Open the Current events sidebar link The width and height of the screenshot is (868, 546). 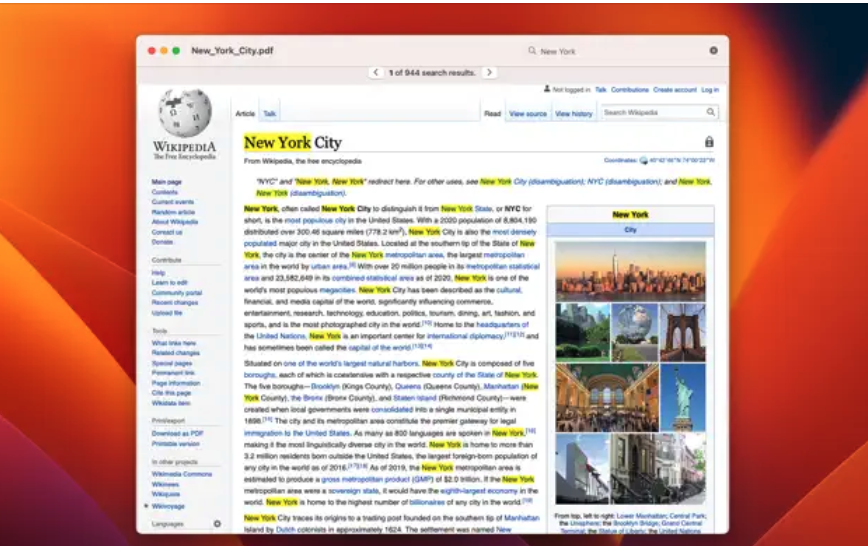pyautogui.click(x=173, y=202)
